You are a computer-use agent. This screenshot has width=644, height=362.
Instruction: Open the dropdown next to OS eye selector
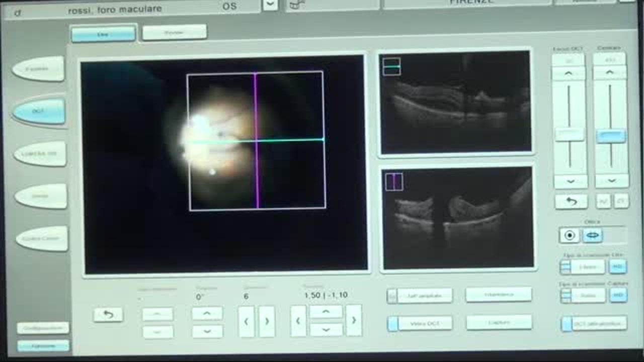270,6
